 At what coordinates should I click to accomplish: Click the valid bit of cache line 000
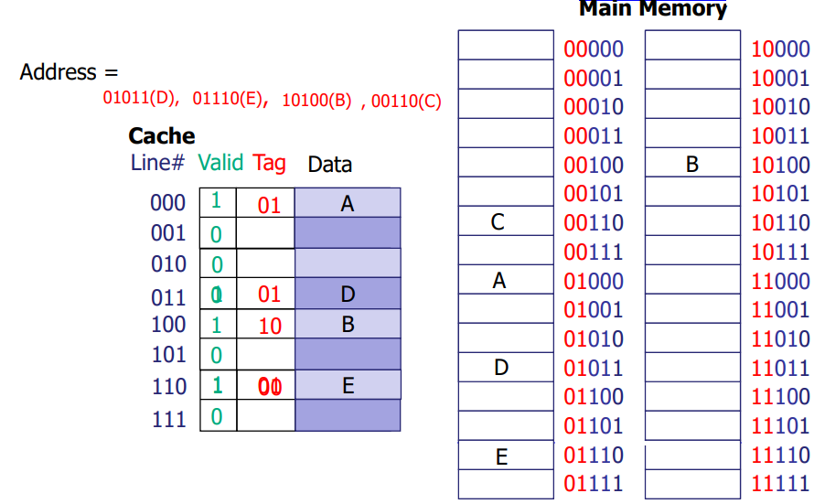(218, 202)
